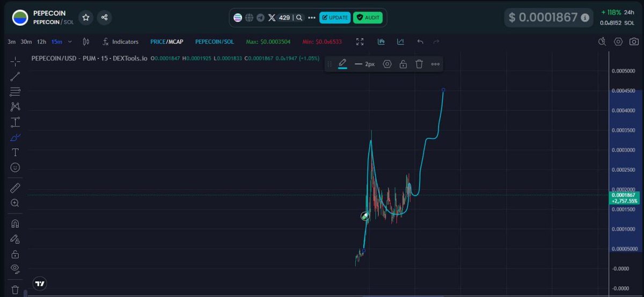Toggle stay in drawing mode
644x297 pixels.
(15, 239)
